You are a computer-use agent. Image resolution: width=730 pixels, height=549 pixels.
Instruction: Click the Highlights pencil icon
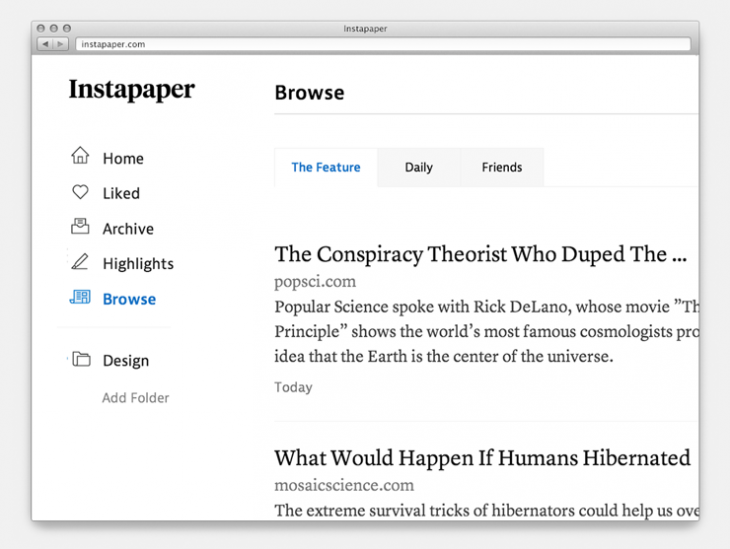pos(80,262)
